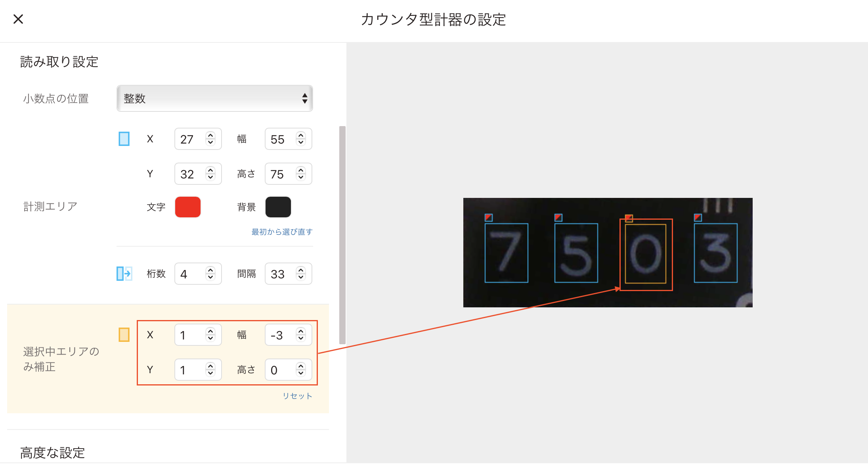The image size is (868, 464).
Task: Click the digit spacing icon beside 桁数
Action: click(x=124, y=274)
